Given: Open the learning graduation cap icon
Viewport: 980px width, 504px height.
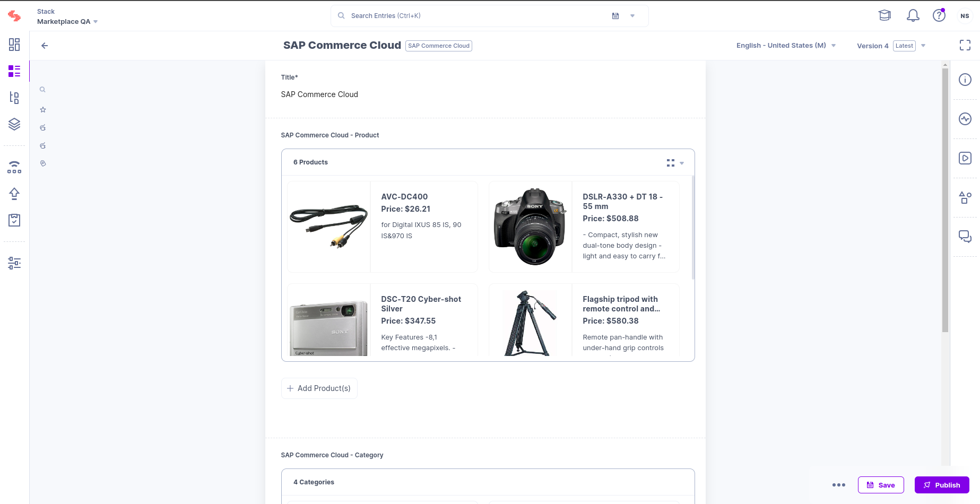Looking at the screenshot, I should pyautogui.click(x=884, y=15).
